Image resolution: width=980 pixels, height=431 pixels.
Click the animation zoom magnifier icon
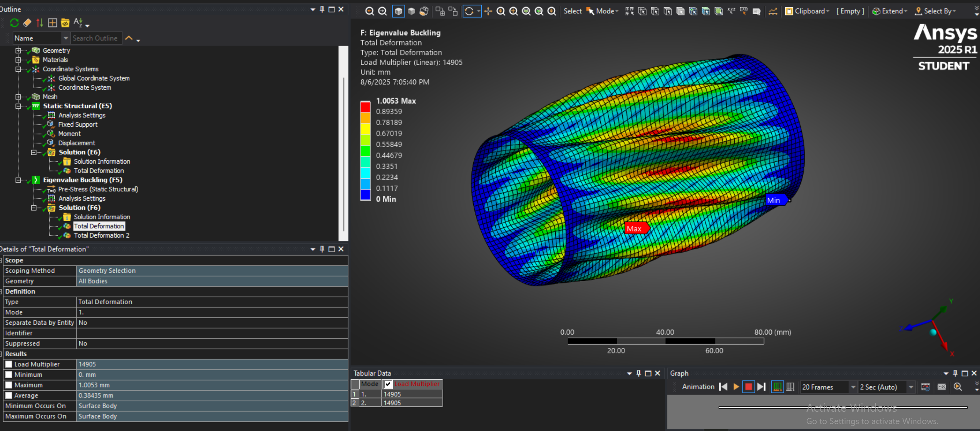pos(958,387)
